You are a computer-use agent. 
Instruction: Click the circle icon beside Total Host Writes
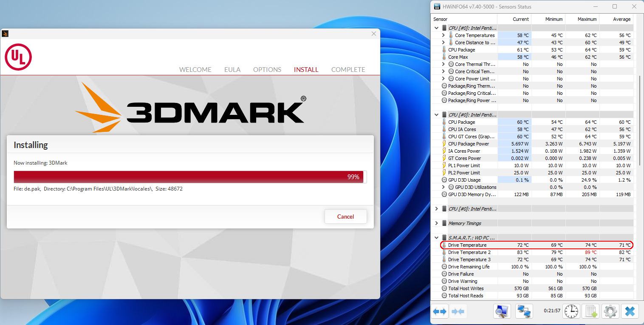[x=444, y=288]
